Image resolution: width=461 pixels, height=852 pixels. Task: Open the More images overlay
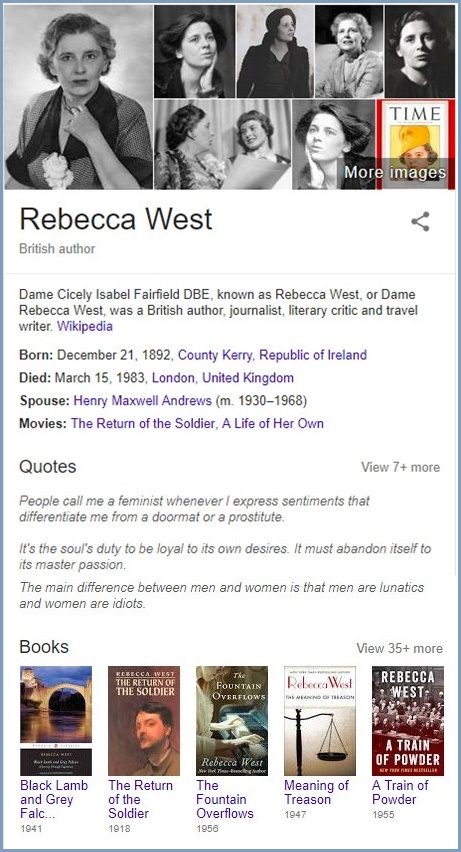tap(395, 172)
